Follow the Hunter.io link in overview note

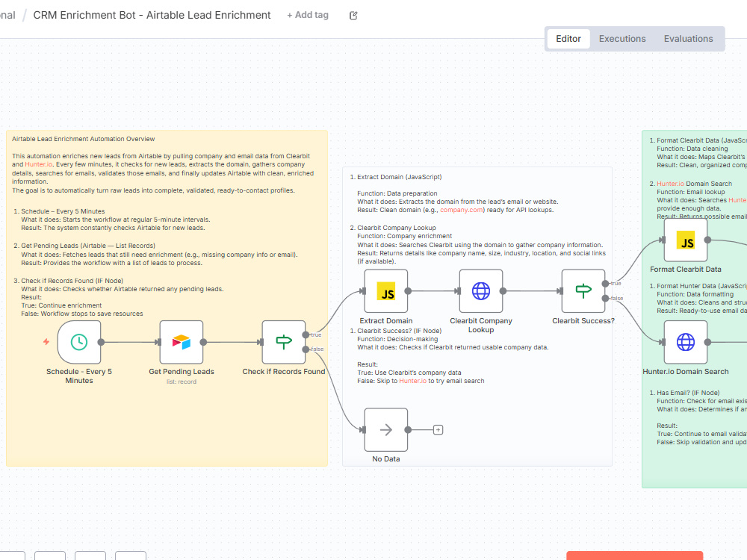[x=39, y=164]
